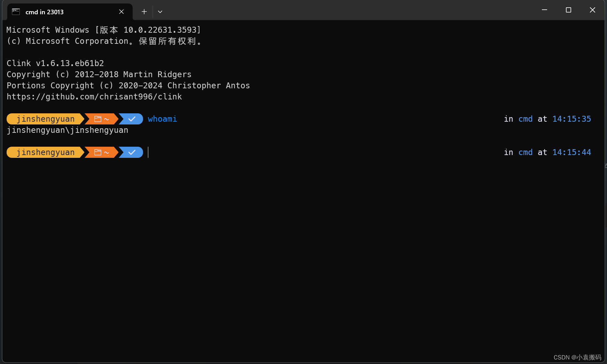Screen dimensions: 607x364
Task: Maximize the terminal window
Action: [568, 10]
